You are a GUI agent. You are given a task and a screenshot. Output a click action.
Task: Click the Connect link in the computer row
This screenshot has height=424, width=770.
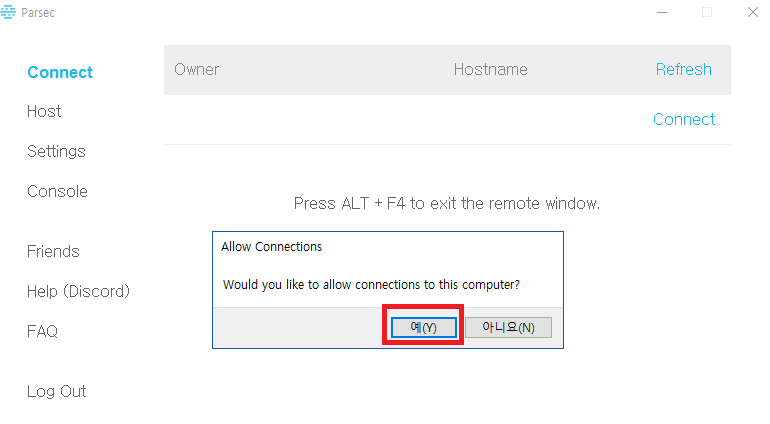click(684, 119)
